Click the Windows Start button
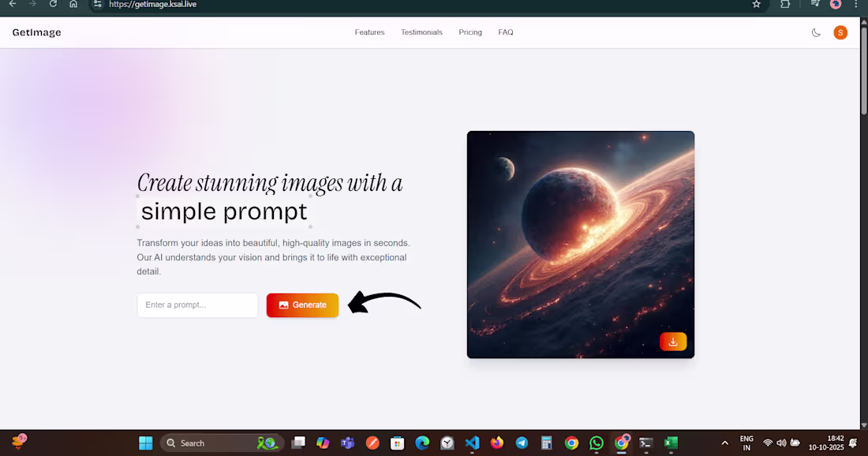 [145, 443]
